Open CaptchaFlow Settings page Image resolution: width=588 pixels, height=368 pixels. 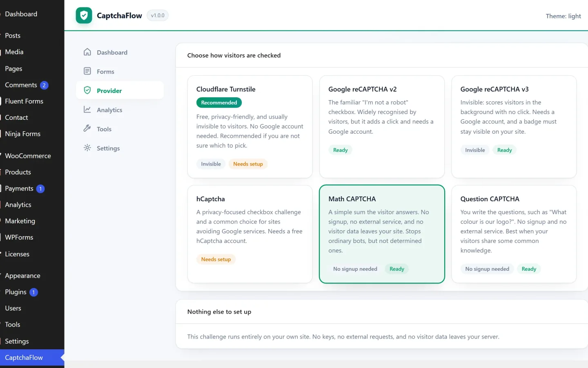(120, 148)
